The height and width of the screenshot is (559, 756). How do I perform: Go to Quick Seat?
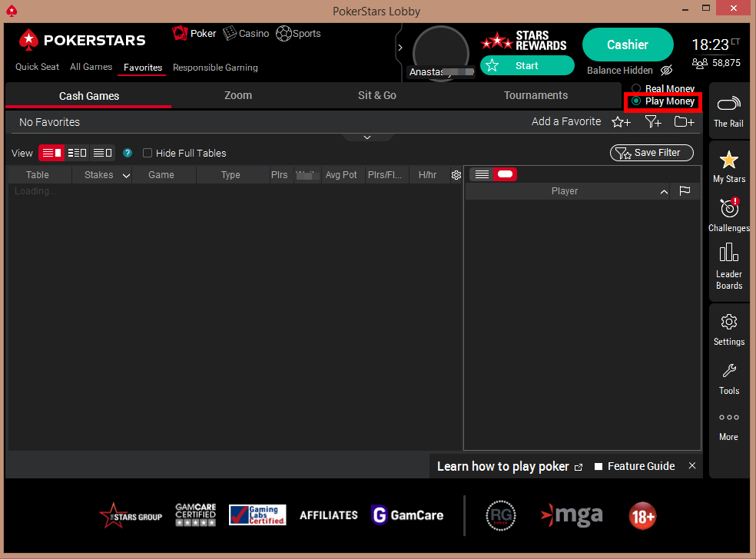[37, 67]
